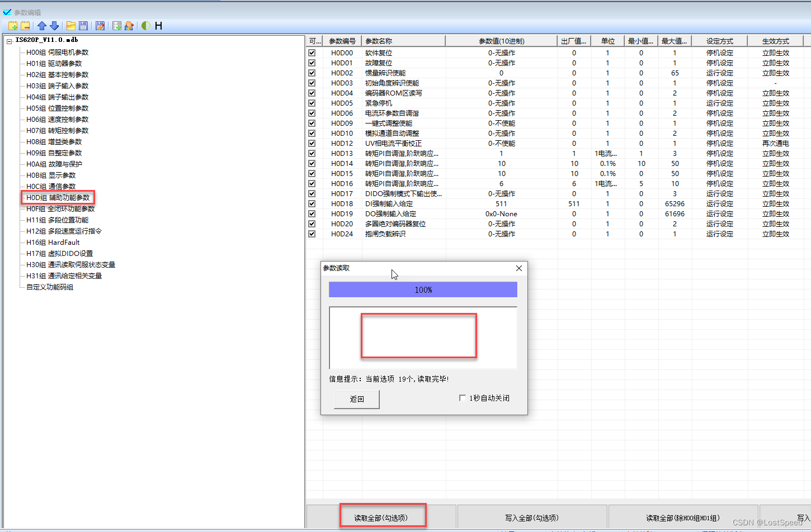Toggle checkbox for H0D12 UV相电流平衡校正
Viewport: 811px width, 532px height.
pos(312,144)
